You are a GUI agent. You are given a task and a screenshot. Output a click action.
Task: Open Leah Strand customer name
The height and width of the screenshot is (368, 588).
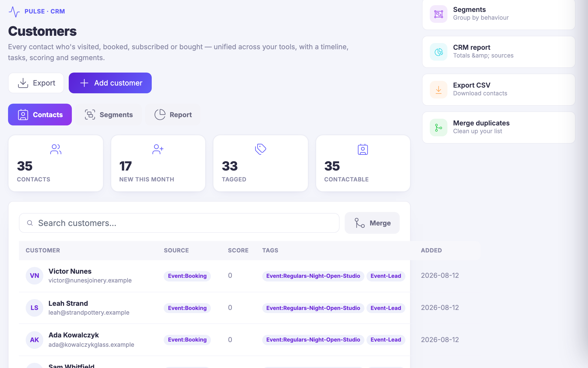click(x=68, y=303)
